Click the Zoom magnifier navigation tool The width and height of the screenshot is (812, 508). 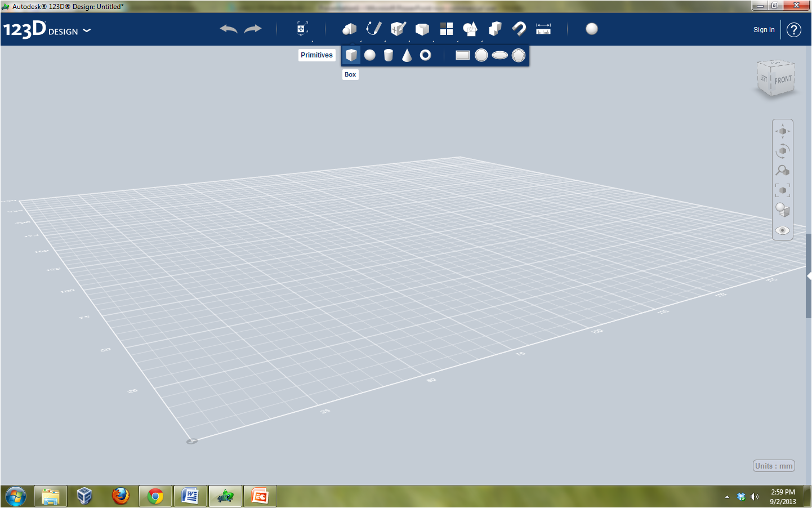coord(783,170)
